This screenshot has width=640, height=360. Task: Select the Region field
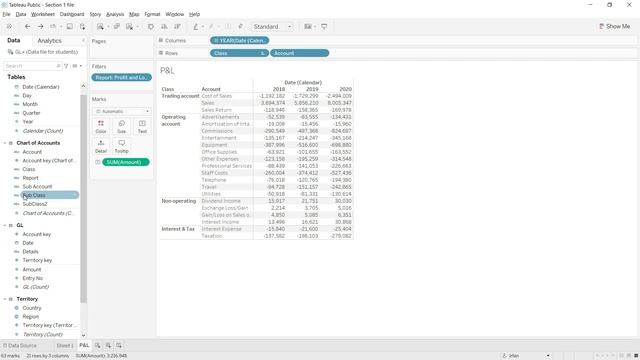point(31,317)
